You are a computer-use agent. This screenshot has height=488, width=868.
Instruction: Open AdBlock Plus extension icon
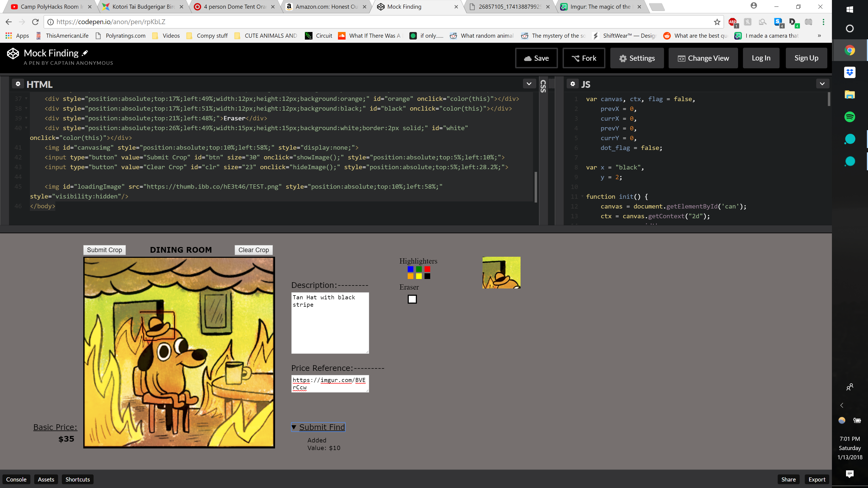(733, 22)
